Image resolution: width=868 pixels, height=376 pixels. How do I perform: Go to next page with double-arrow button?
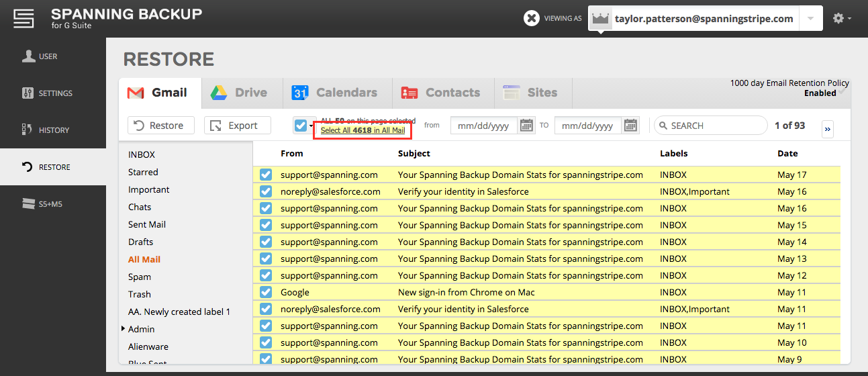(828, 129)
